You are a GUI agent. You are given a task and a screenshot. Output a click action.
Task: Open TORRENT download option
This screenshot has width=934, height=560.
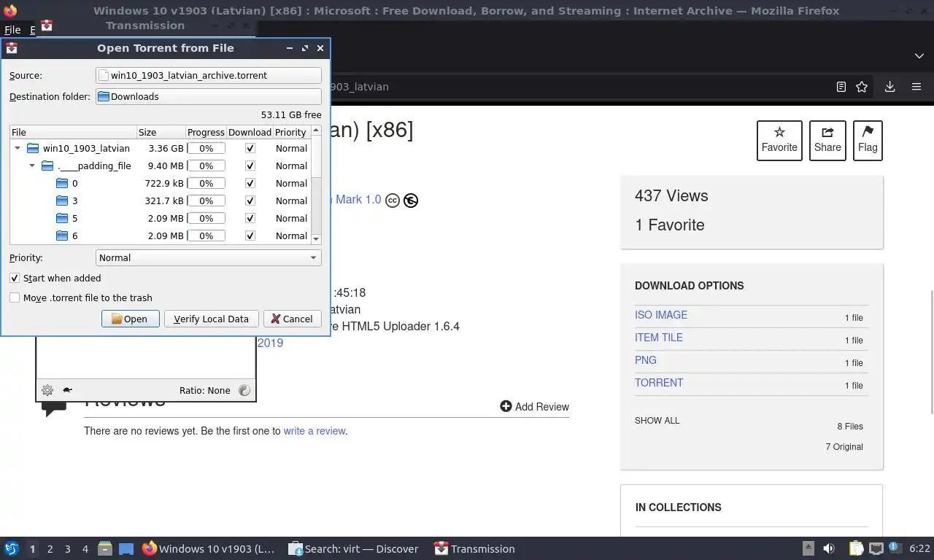(659, 383)
